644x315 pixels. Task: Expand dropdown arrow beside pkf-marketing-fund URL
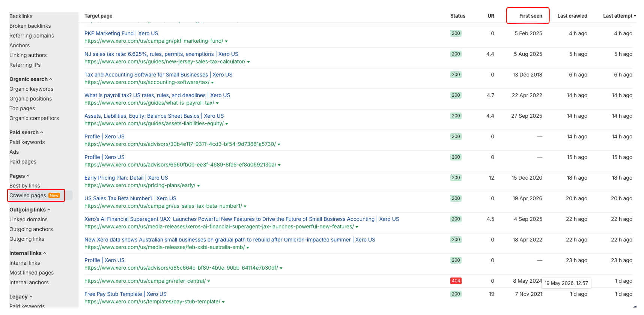(x=226, y=41)
